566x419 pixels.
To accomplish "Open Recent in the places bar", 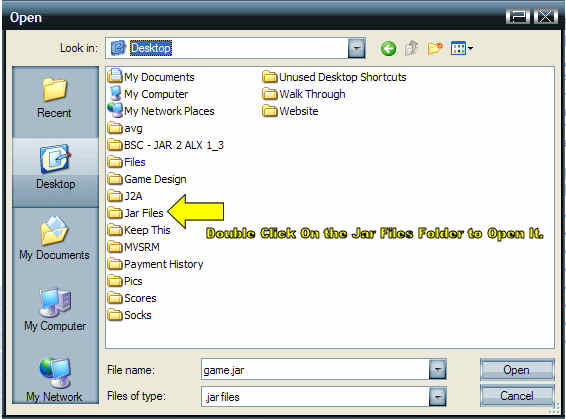I will pyautogui.click(x=55, y=99).
